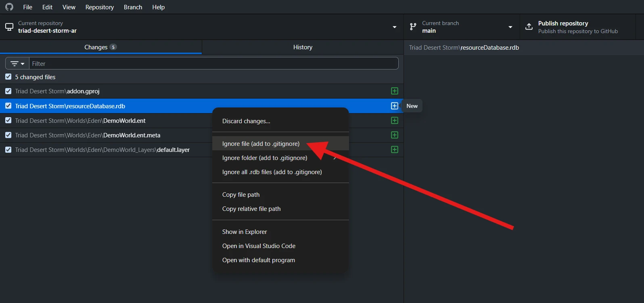
Task: Open the Branch menu
Action: (133, 7)
